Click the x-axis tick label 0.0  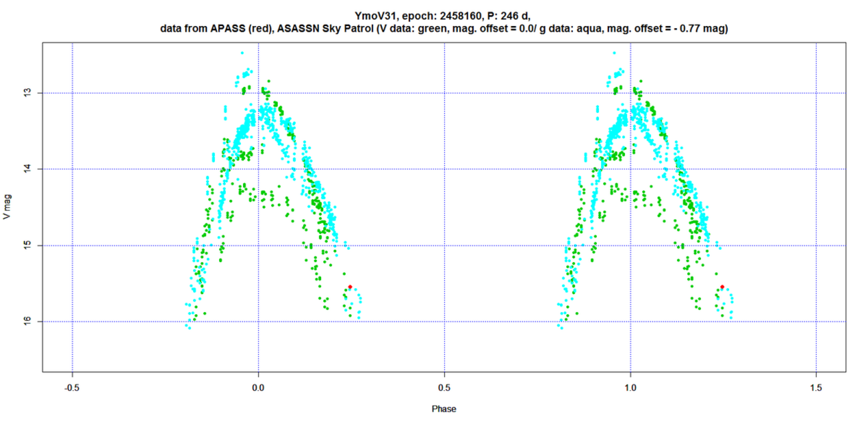pyautogui.click(x=258, y=388)
